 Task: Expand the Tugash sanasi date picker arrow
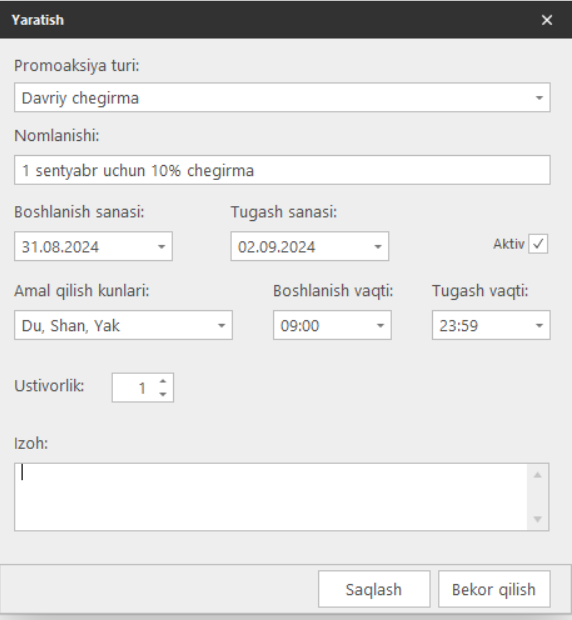pos(378,247)
